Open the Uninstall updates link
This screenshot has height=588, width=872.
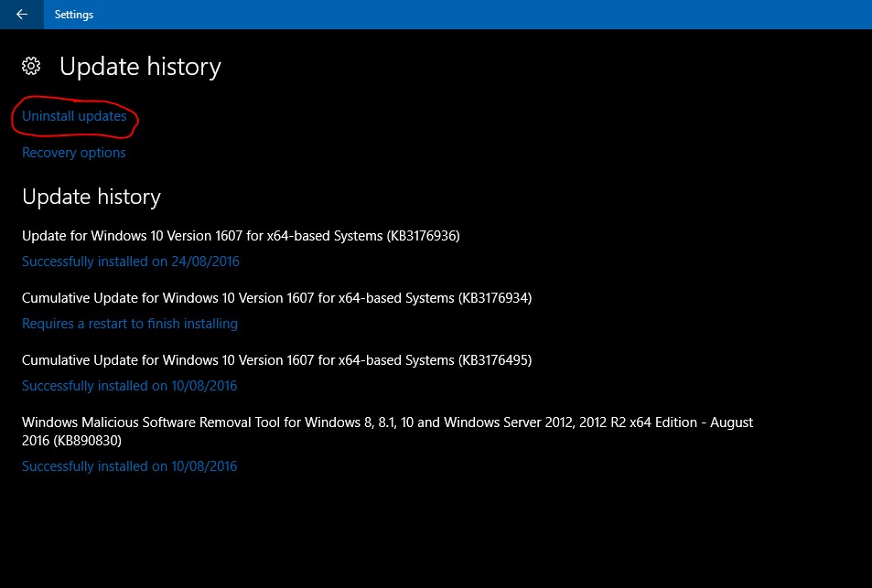pos(74,116)
